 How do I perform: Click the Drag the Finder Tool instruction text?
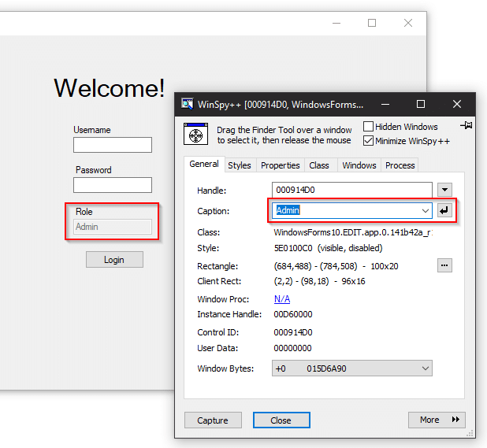point(284,135)
